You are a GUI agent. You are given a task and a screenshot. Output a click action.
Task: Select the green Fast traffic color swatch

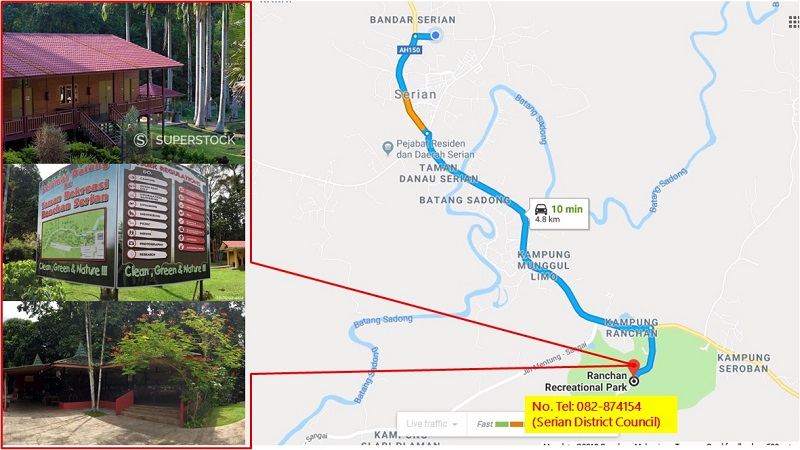[502, 424]
